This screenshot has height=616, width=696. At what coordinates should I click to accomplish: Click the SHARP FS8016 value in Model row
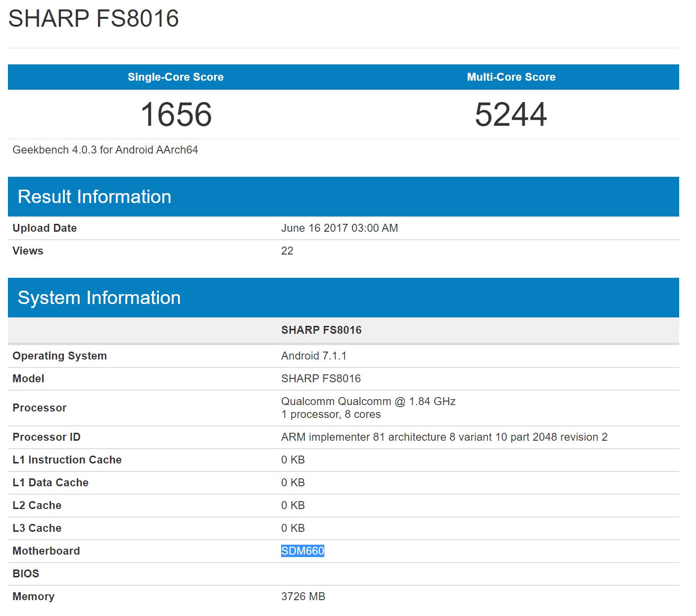(x=321, y=379)
